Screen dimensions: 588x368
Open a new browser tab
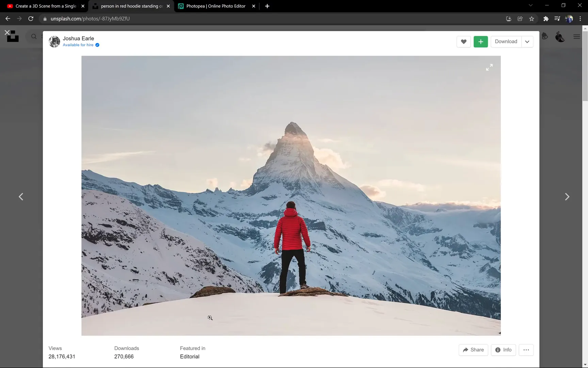(x=267, y=6)
